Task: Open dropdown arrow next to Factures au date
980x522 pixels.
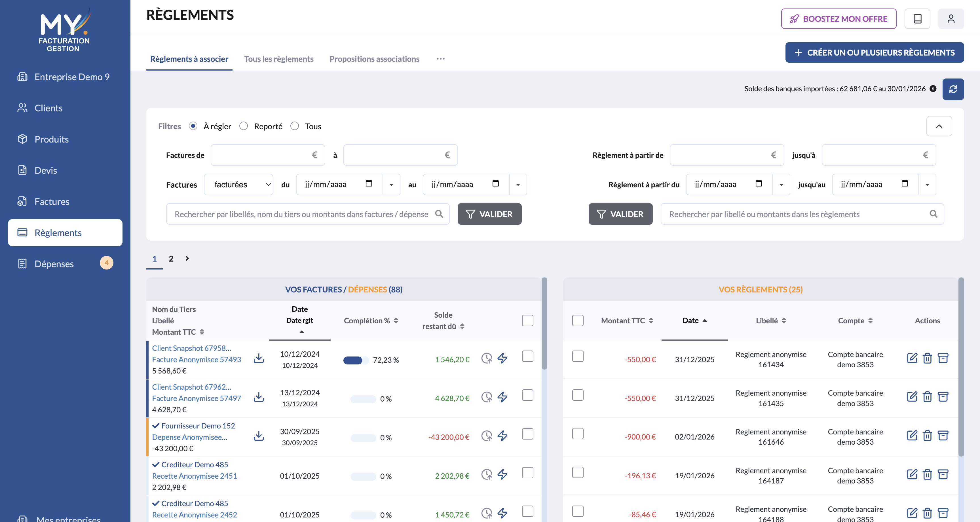Action: (518, 184)
